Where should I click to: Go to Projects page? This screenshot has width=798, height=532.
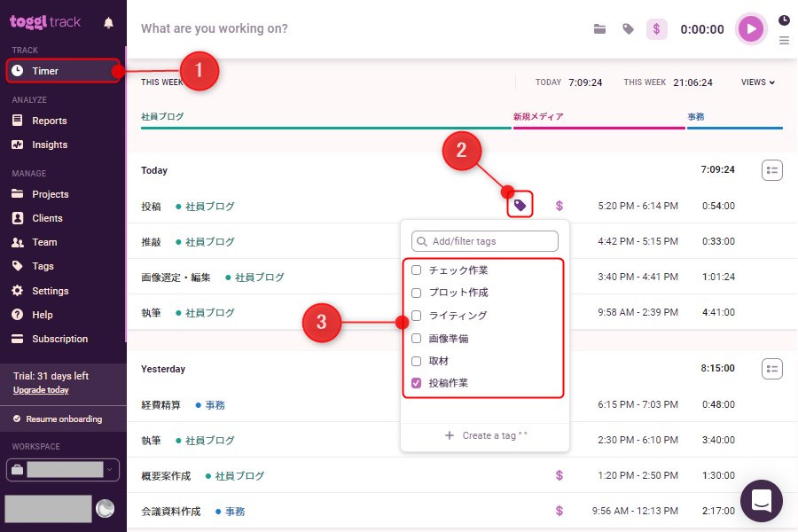50,194
